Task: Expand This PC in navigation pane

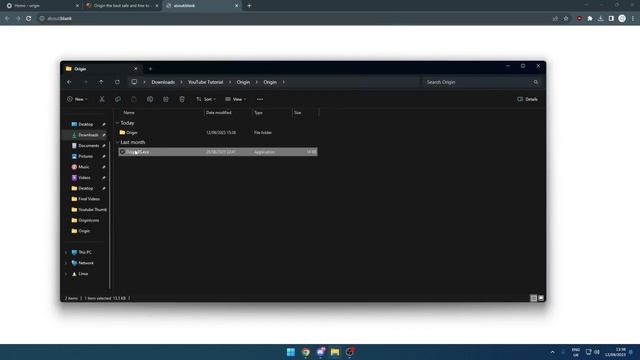Action: click(x=66, y=253)
